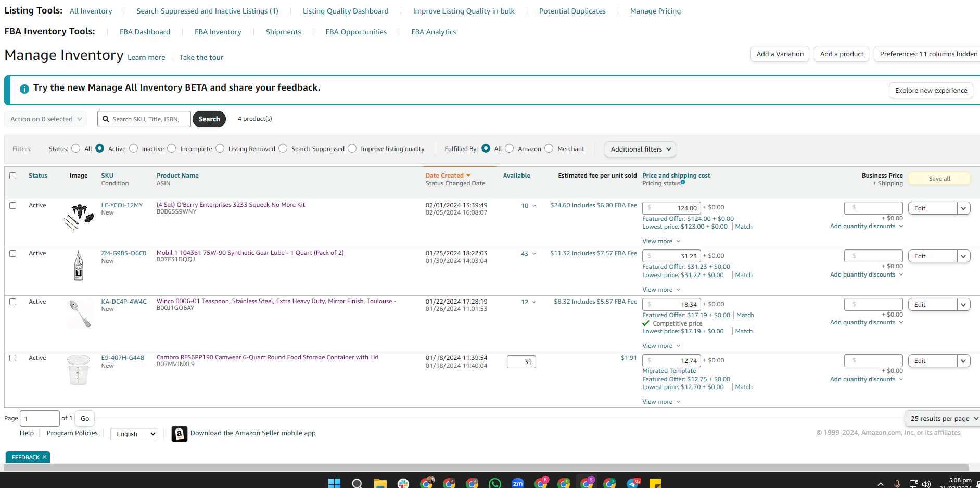Click the Cambro Storage Container product image
This screenshot has width=980, height=488.
(79, 370)
